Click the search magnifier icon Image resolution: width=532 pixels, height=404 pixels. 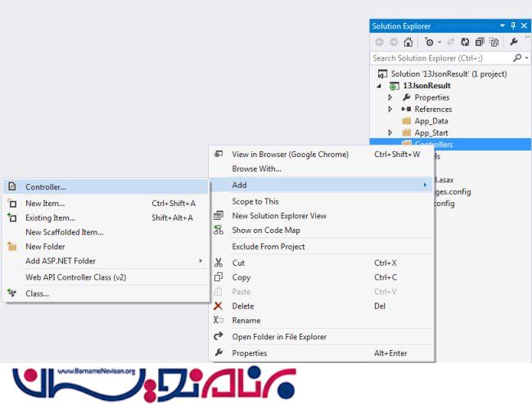(x=517, y=57)
